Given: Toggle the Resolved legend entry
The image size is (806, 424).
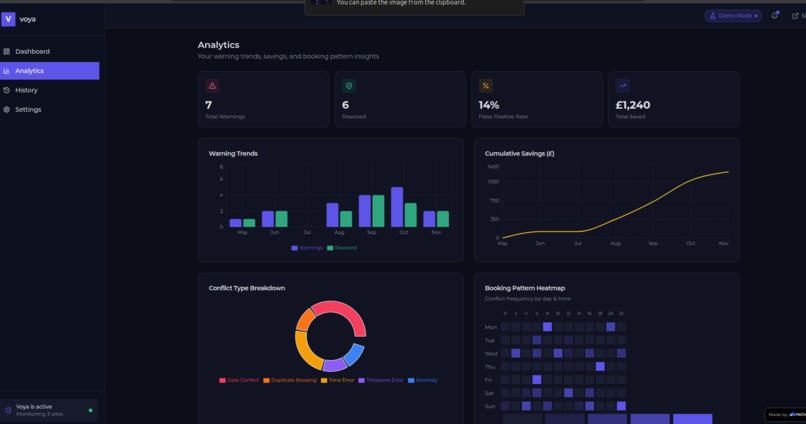Looking at the screenshot, I should click(342, 248).
